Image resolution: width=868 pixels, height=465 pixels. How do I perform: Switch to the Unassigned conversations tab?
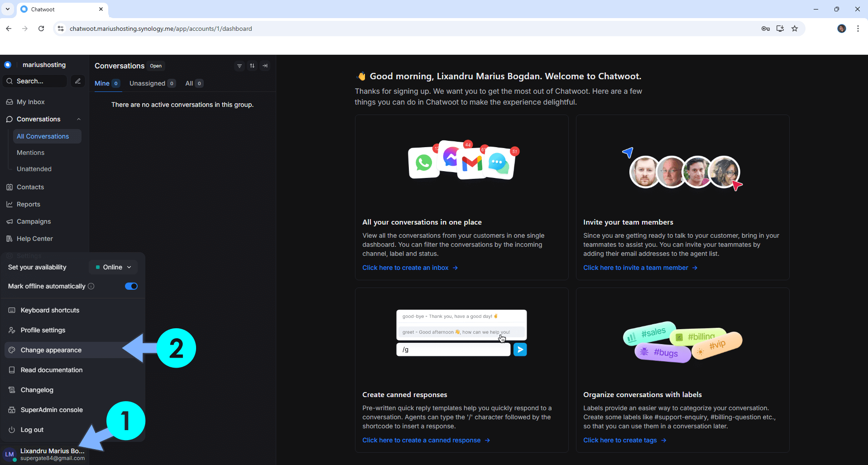click(x=148, y=83)
